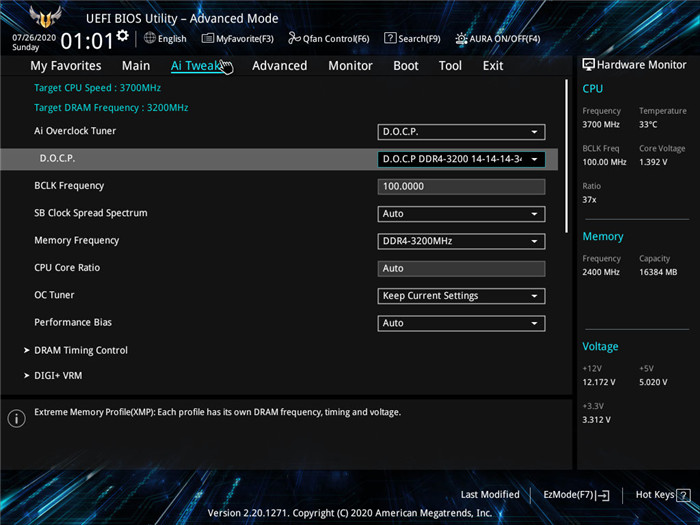The width and height of the screenshot is (700, 525).
Task: Click the 33°C temperature value
Action: click(x=648, y=125)
